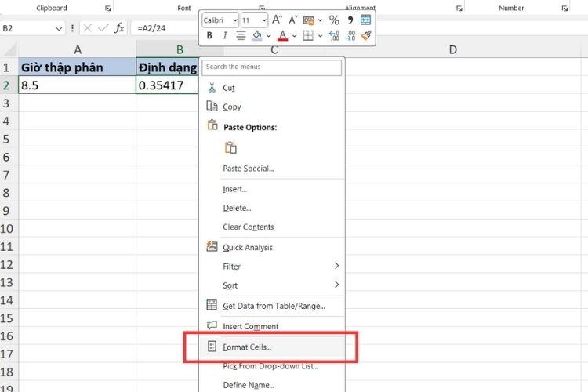Choose Insert... from the context menu
The height and width of the screenshot is (392, 588).
(x=271, y=189)
